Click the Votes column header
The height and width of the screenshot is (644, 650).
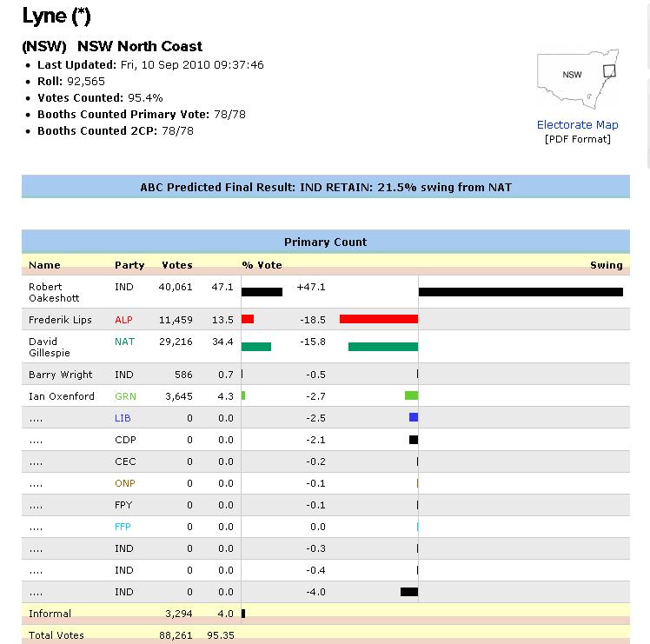176,265
